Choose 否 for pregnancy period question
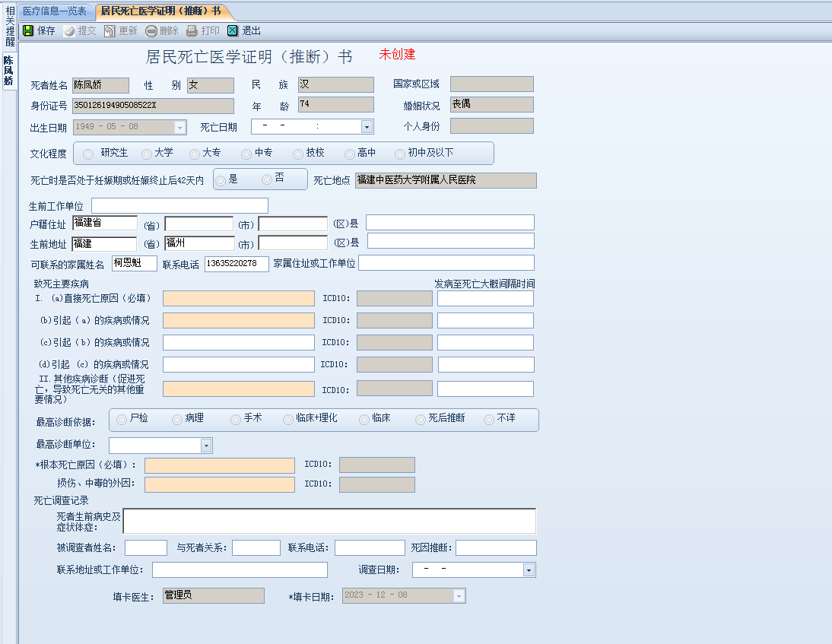Screen dimensions: 832x644 coord(267,180)
